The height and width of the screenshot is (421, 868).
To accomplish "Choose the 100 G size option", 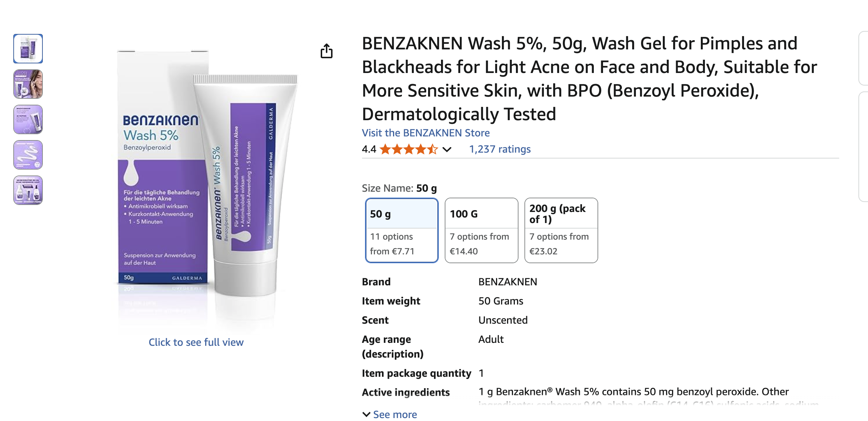I will 481,230.
